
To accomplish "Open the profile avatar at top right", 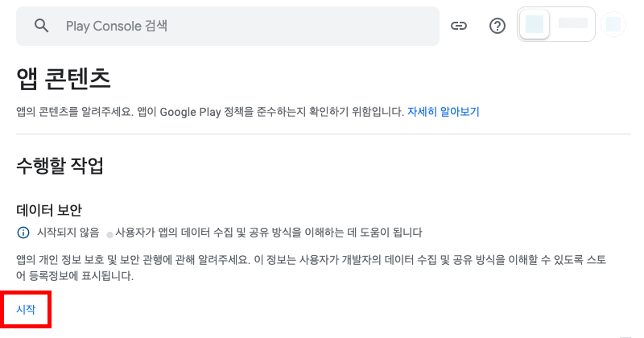I will click(x=614, y=25).
